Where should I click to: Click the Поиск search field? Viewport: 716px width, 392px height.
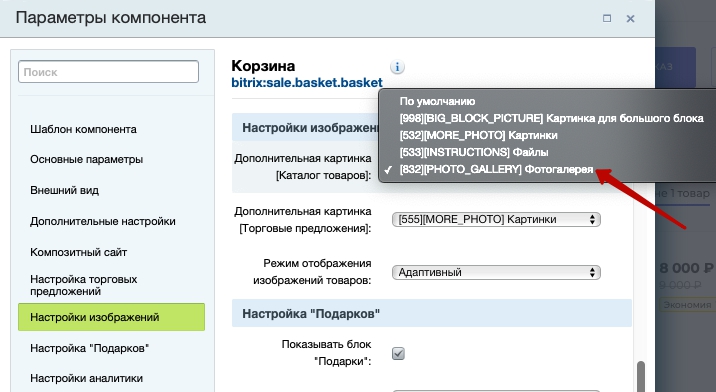point(108,72)
